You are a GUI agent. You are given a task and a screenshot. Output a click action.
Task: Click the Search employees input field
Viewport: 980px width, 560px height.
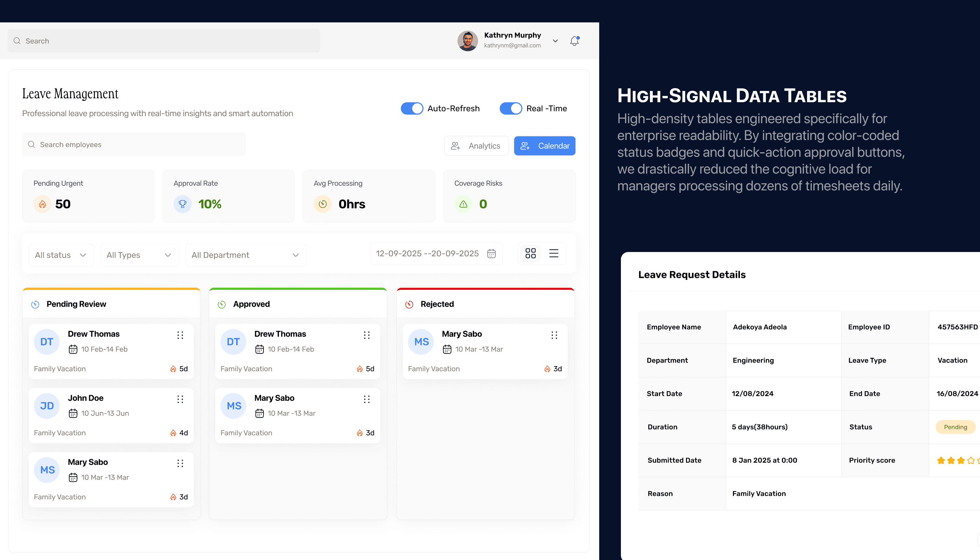[x=133, y=145]
